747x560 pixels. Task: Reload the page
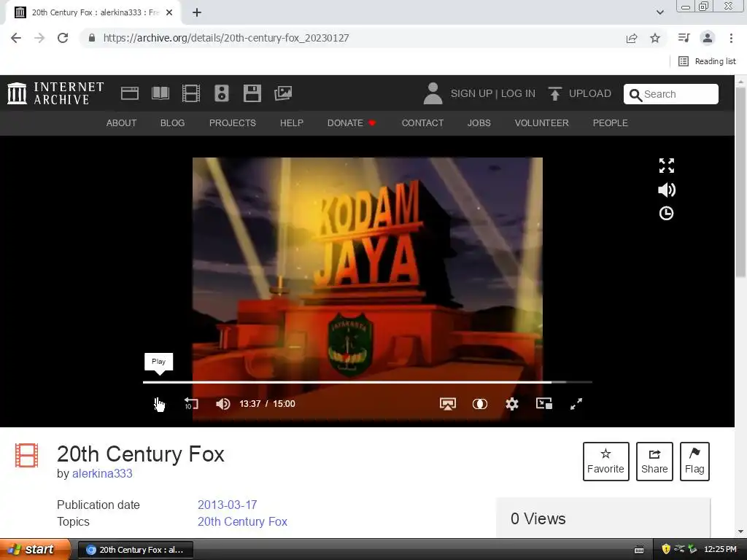click(x=63, y=38)
